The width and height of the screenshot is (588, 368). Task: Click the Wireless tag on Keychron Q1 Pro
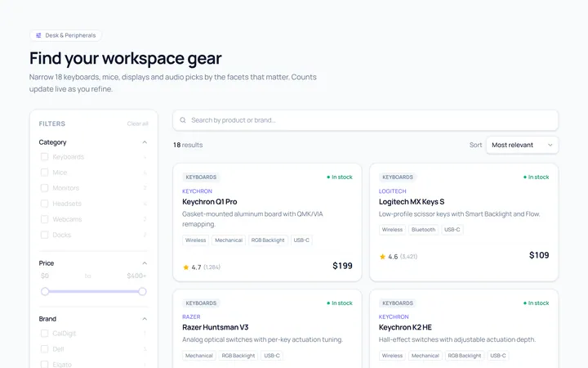(196, 240)
